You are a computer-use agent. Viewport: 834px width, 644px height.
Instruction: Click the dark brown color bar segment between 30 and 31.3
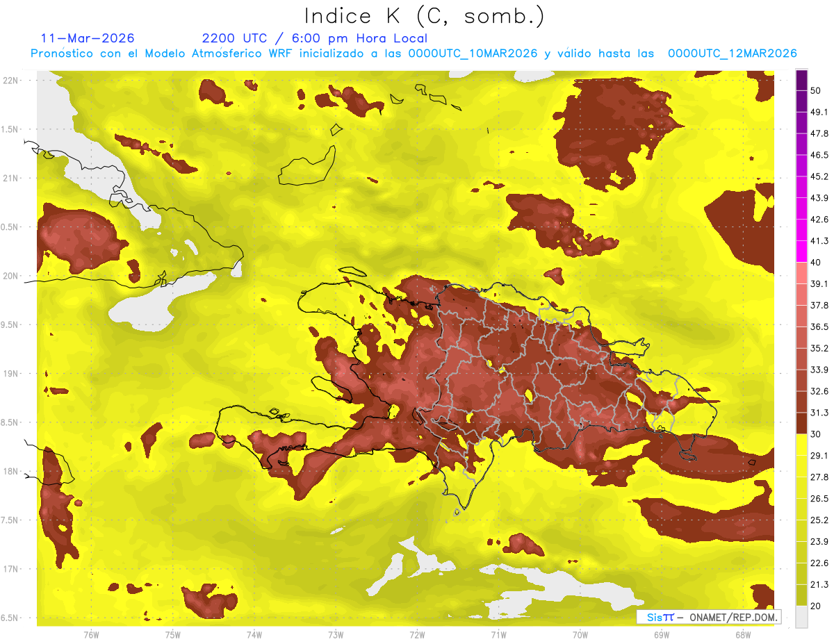click(801, 423)
